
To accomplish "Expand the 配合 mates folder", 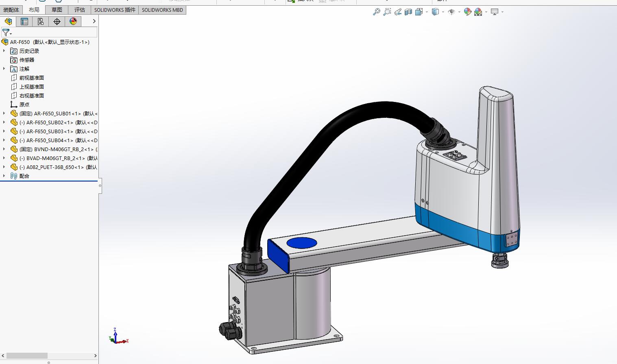I will coord(4,176).
